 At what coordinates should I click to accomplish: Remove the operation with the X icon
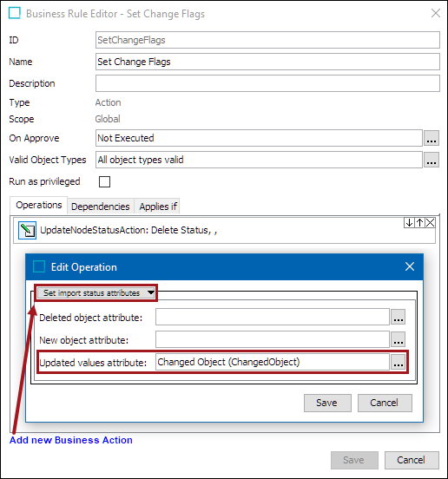pyautogui.click(x=431, y=223)
